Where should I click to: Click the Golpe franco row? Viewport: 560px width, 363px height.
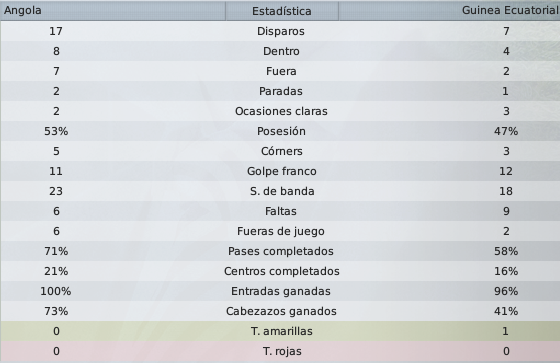[280, 171]
